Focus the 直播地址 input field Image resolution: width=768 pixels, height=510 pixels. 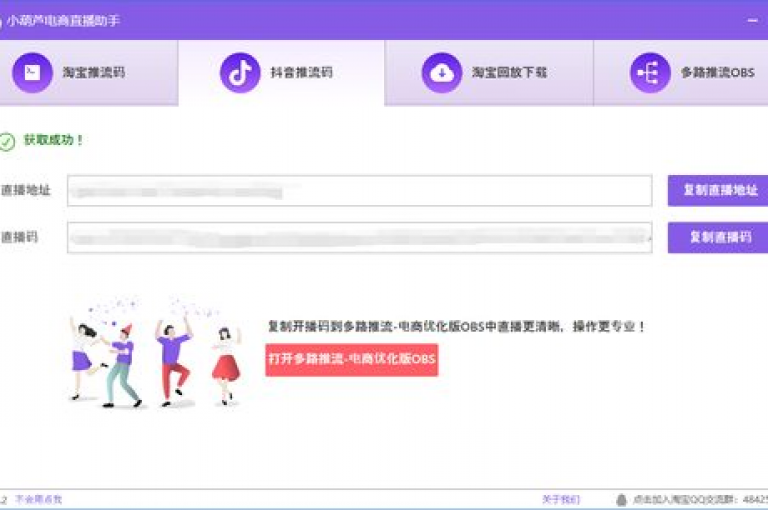360,191
